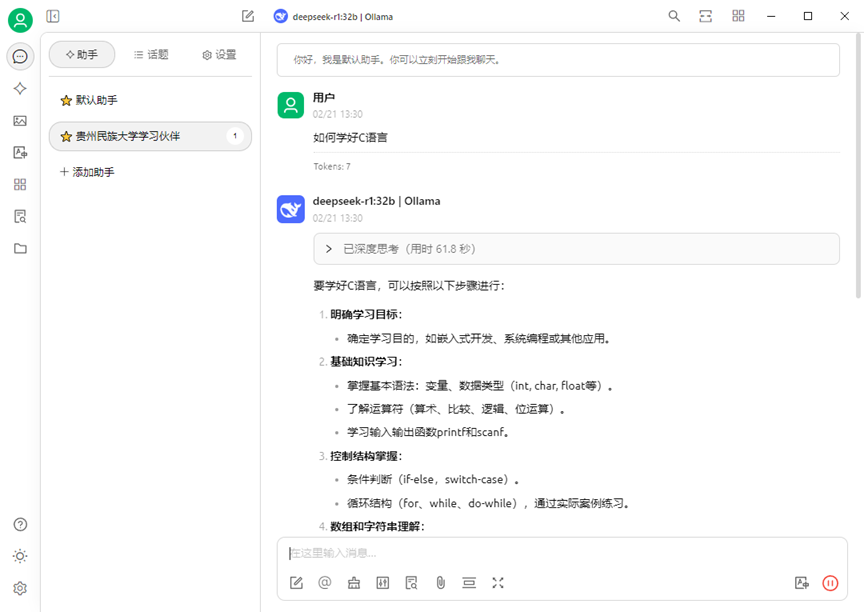This screenshot has width=864, height=612.
Task: Open the search icon in the title bar
Action: tap(674, 16)
